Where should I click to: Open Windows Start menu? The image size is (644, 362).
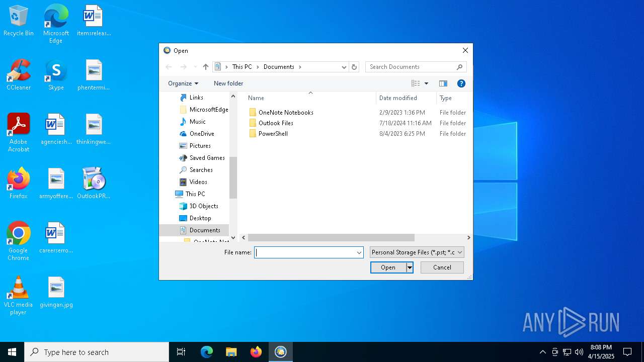pos(12,352)
